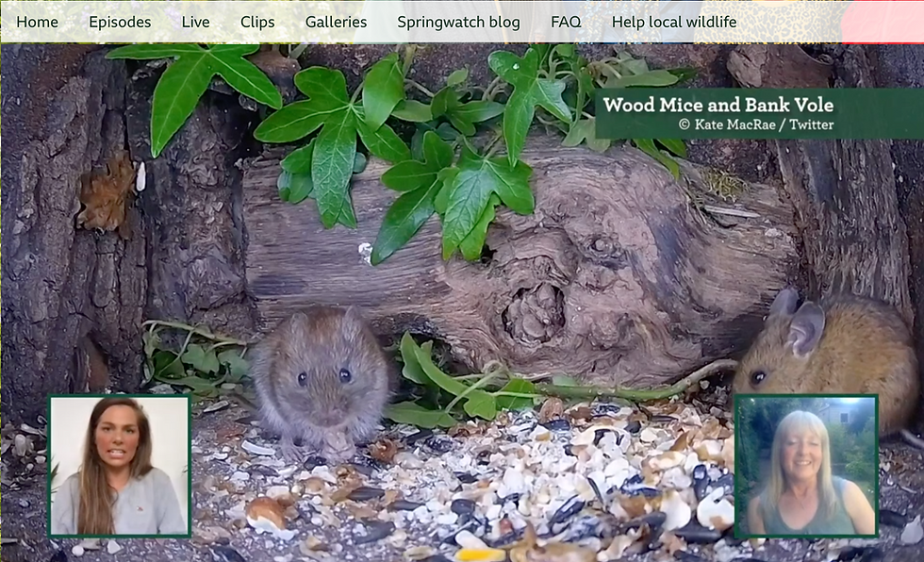Visit the Springwatch blog link

[458, 23]
